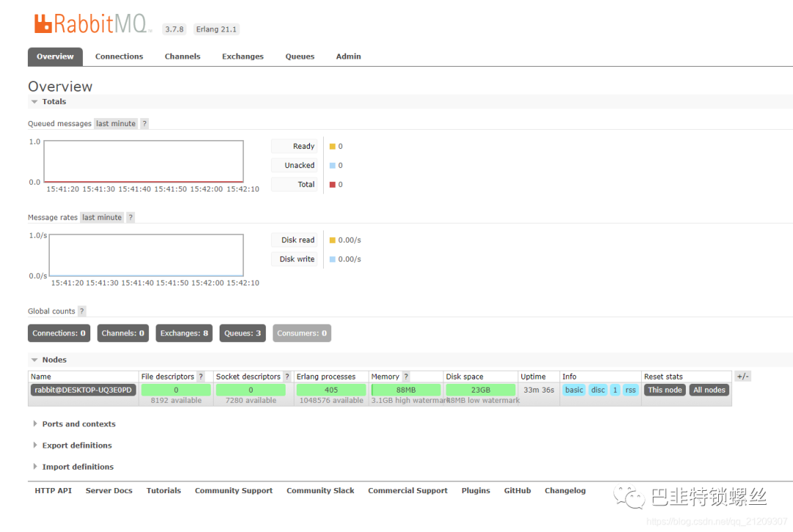The width and height of the screenshot is (793, 532).
Task: Open the Commercial Support link
Action: pyautogui.click(x=408, y=491)
